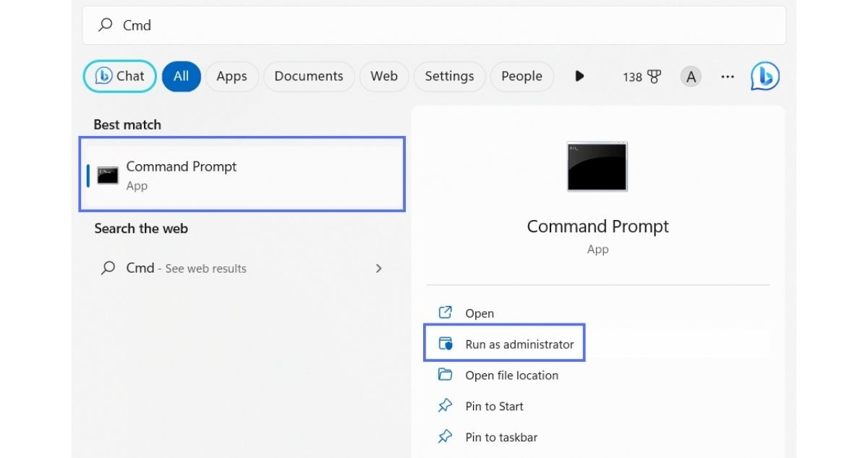The image size is (868, 458).
Task: Click the App label under Command Prompt title
Action: tap(597, 250)
